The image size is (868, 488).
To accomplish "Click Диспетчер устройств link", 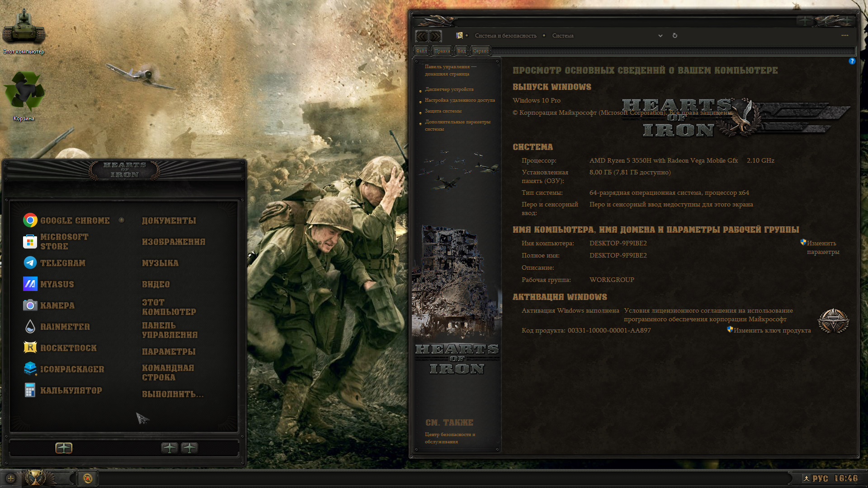I will pyautogui.click(x=449, y=89).
